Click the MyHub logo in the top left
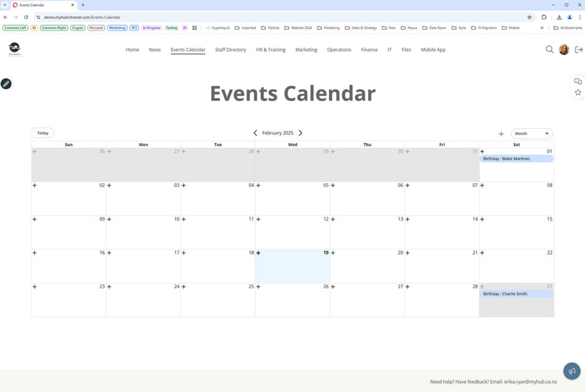The width and height of the screenshot is (585, 392). tap(13, 48)
